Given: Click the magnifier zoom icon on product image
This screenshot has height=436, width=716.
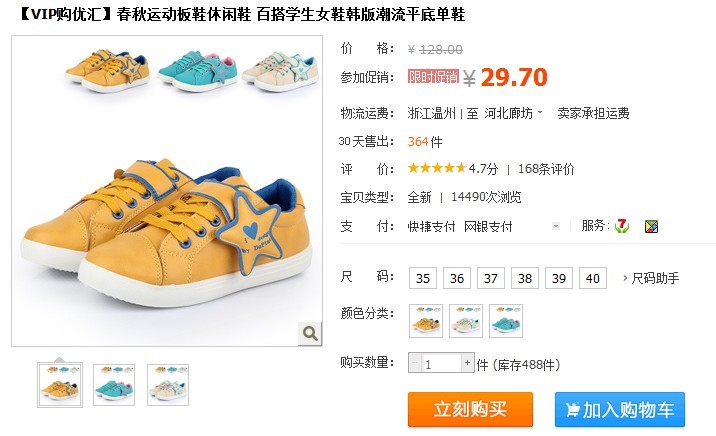Looking at the screenshot, I should point(310,333).
